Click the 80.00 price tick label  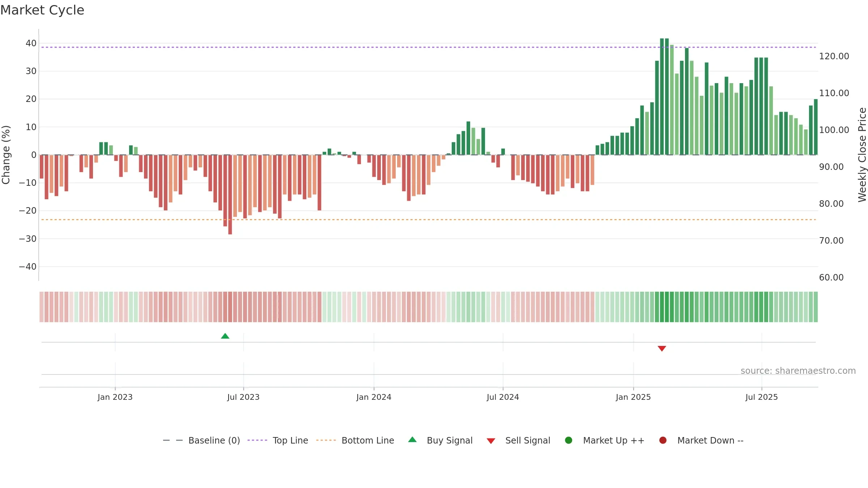[x=831, y=204]
